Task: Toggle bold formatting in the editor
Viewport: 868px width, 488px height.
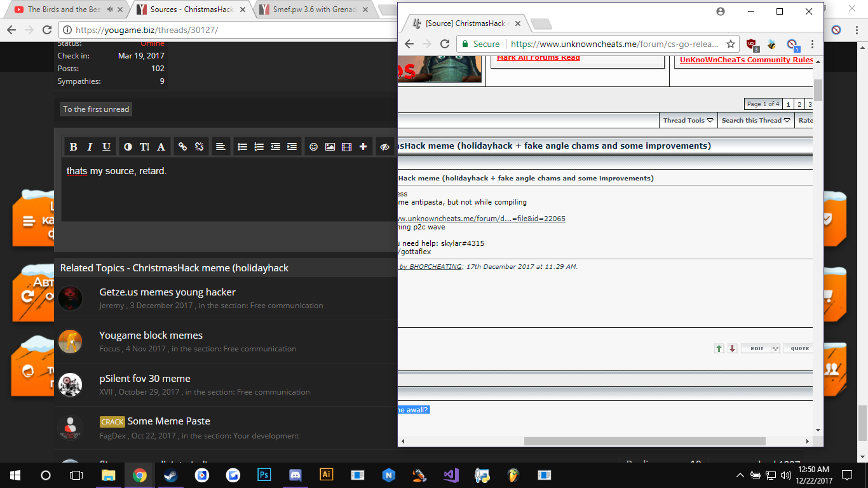Action: [74, 147]
